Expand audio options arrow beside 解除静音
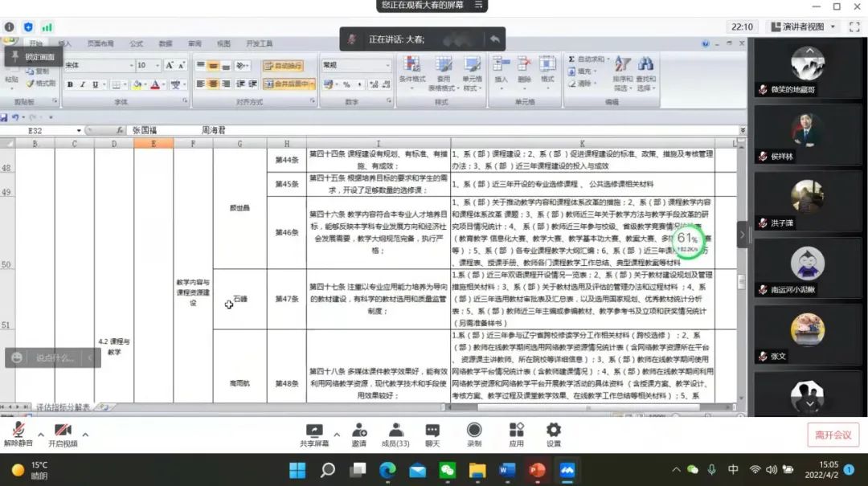 [41, 434]
